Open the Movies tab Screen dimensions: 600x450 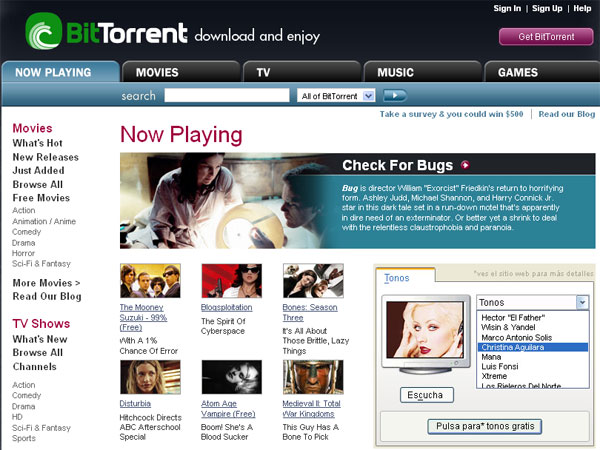click(181, 72)
